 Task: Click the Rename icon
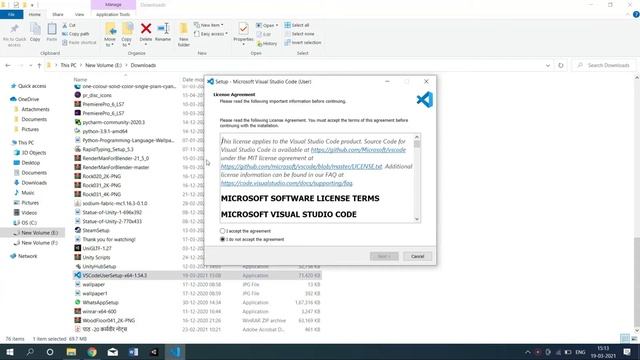163,29
